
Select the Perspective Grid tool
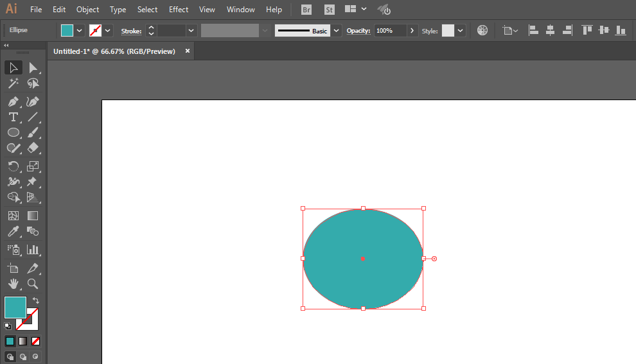(x=33, y=197)
